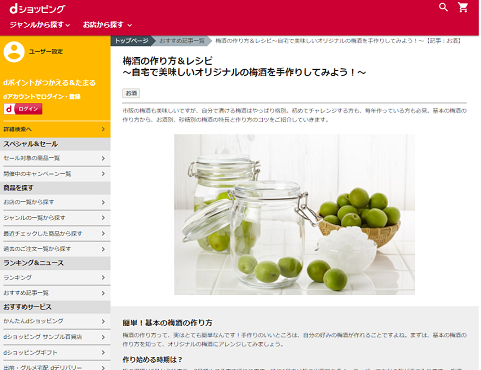
Task: Click the dショッピング logo
Action: coord(37,9)
